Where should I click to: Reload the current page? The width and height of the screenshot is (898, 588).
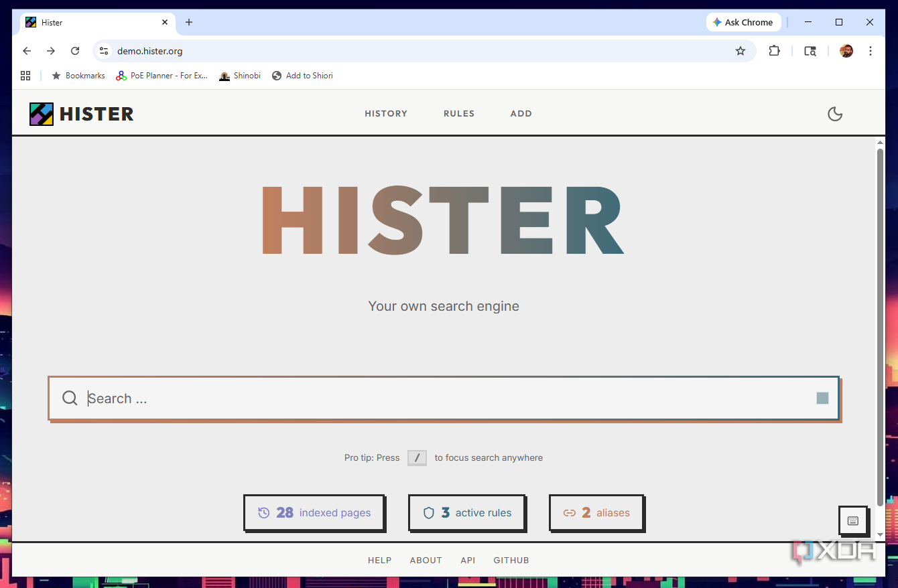tap(75, 51)
